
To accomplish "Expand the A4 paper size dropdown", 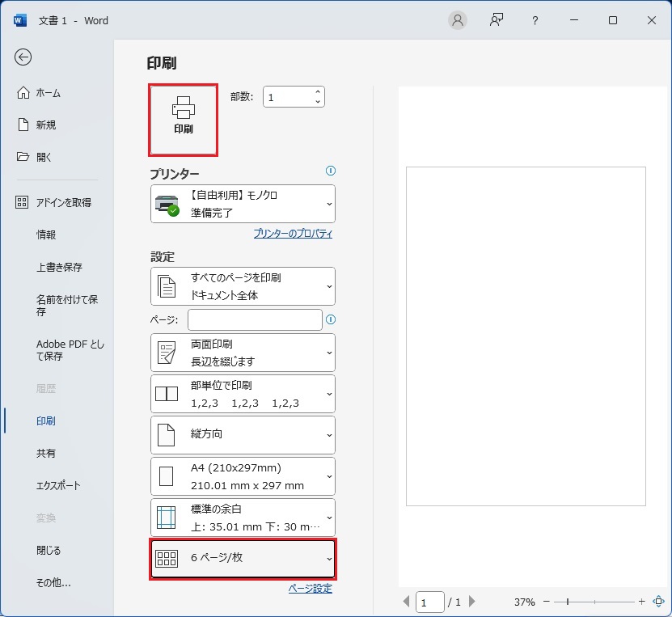I will tap(243, 476).
